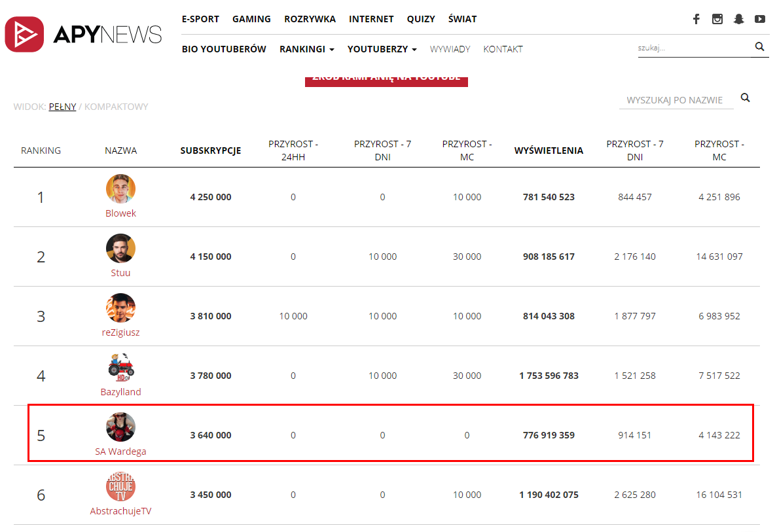Open the SA Wardega channel link

click(120, 452)
